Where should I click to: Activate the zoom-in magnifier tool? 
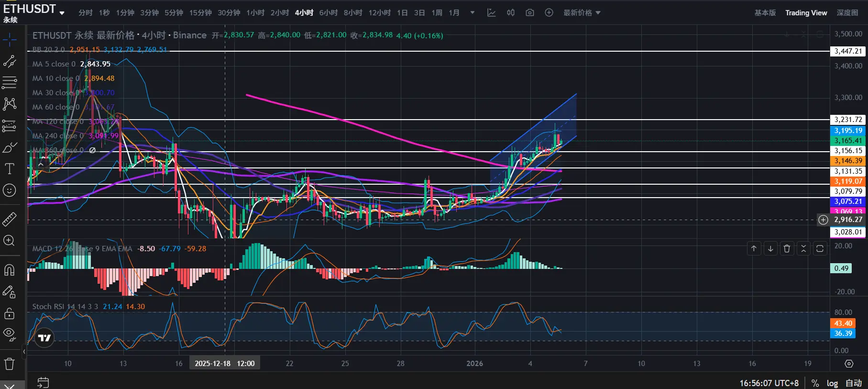(x=10, y=240)
